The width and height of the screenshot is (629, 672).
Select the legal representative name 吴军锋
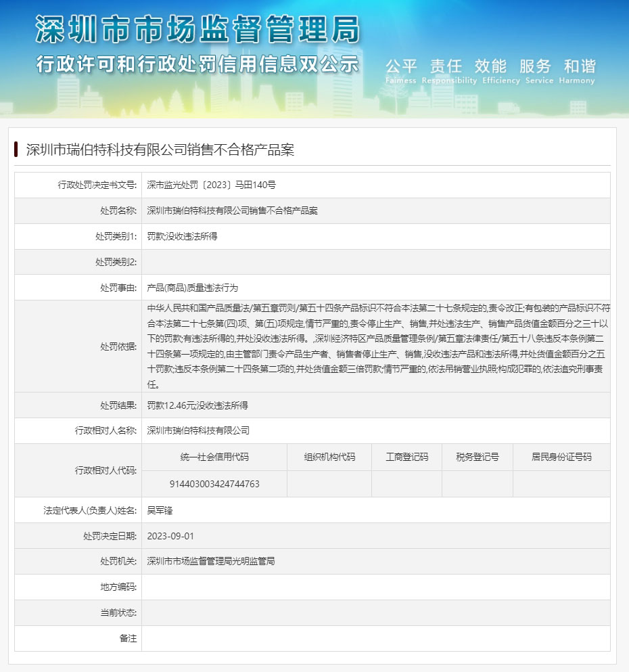[x=160, y=510]
